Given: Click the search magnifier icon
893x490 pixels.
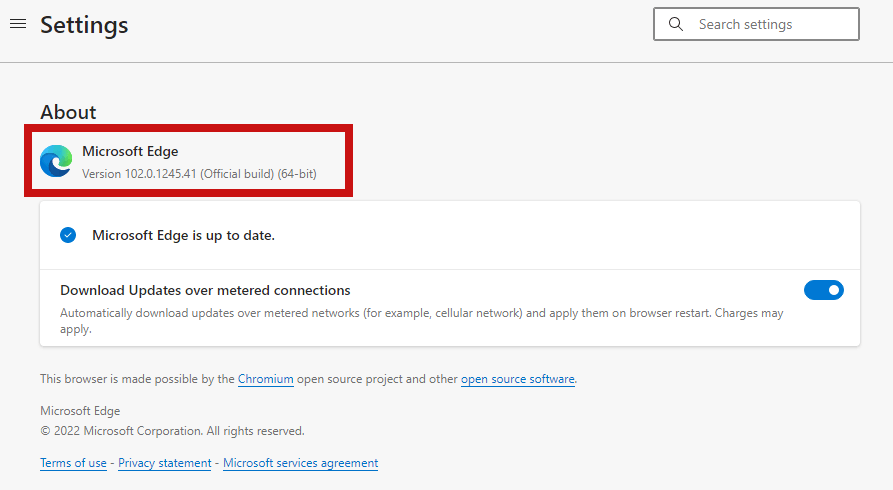Looking at the screenshot, I should tap(675, 24).
